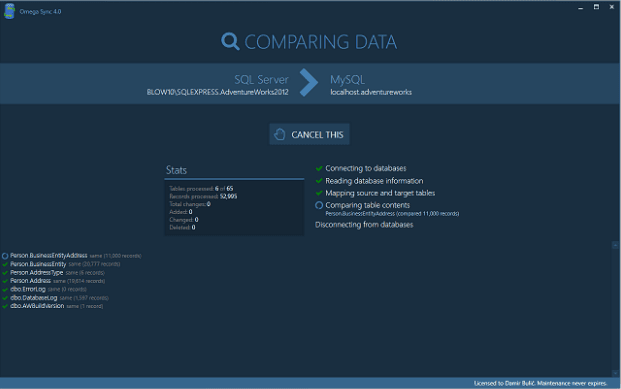
Task: Click the Stats panel heading
Action: click(x=176, y=170)
